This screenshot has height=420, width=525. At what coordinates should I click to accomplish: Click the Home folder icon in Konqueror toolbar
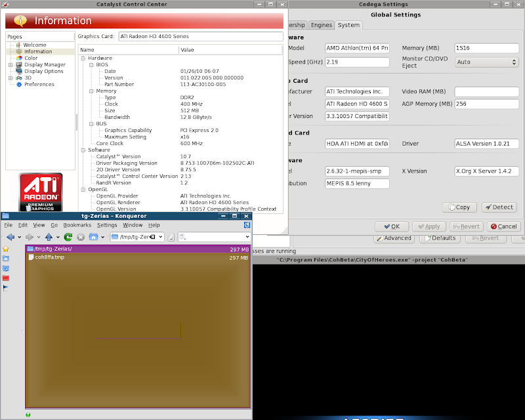coord(93,237)
